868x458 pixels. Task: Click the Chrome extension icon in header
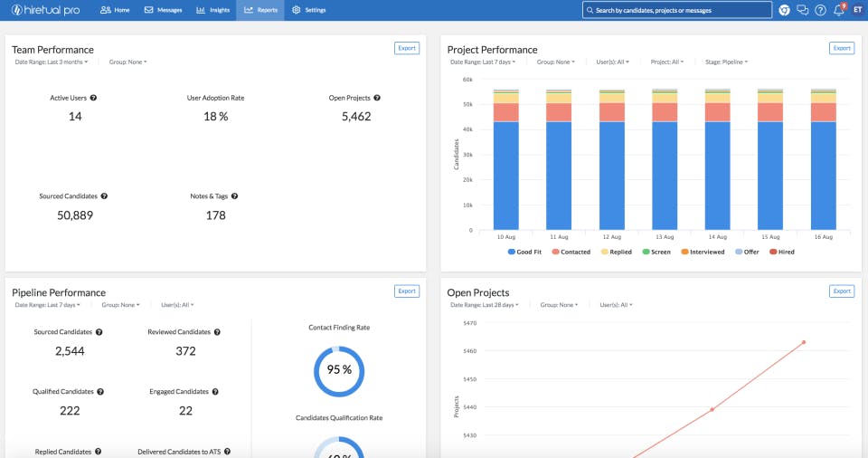784,10
